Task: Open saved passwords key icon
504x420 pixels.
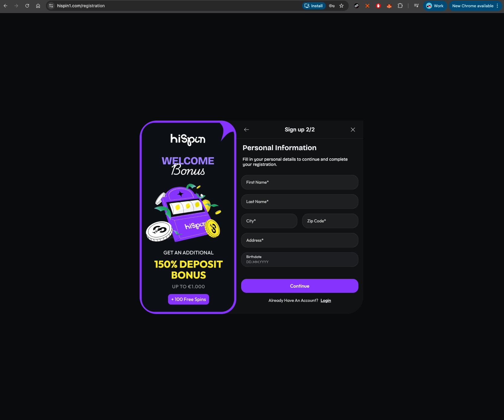Action: (x=332, y=6)
